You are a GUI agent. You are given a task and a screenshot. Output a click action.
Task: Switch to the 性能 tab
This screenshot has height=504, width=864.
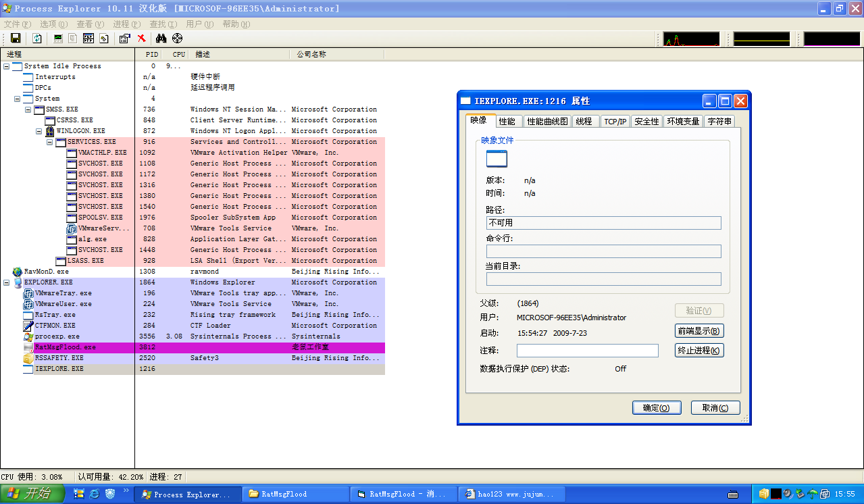pos(507,122)
